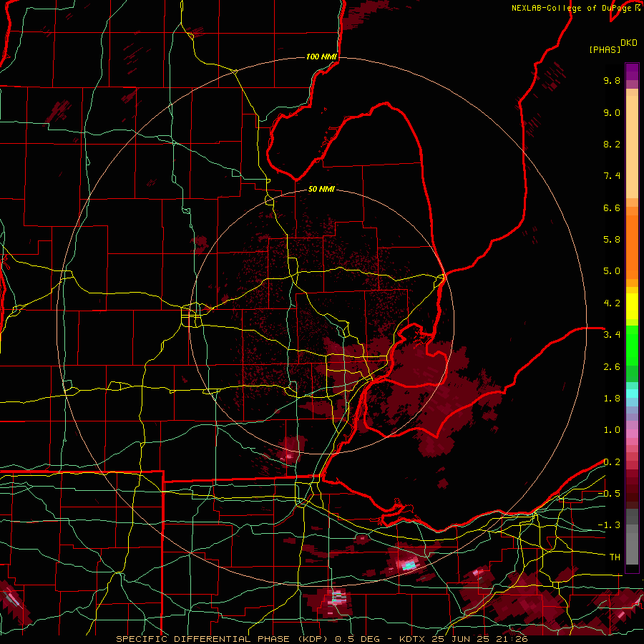Click the 3.4 scale label

pyautogui.click(x=612, y=335)
